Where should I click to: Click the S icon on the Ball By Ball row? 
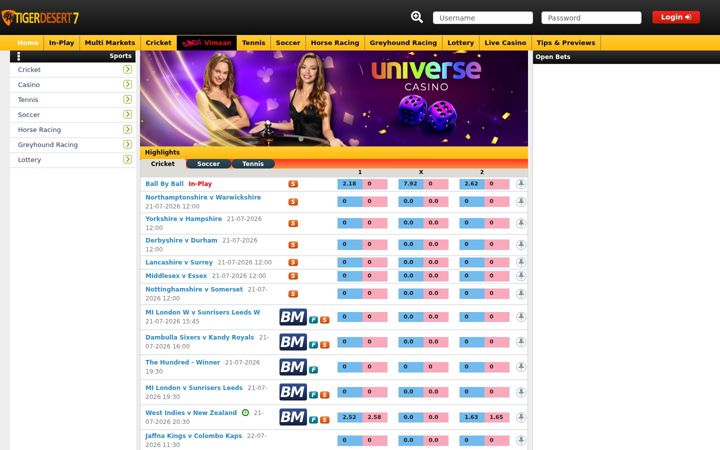(x=293, y=184)
